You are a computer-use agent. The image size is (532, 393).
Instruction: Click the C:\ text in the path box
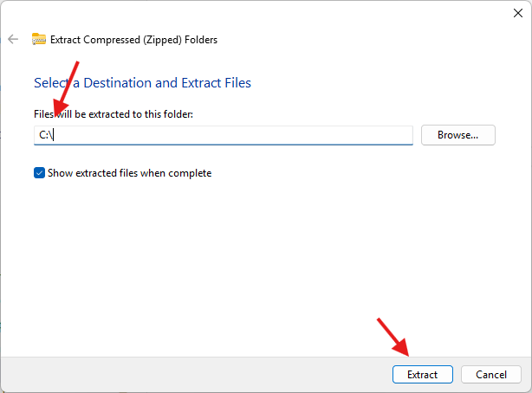point(47,135)
